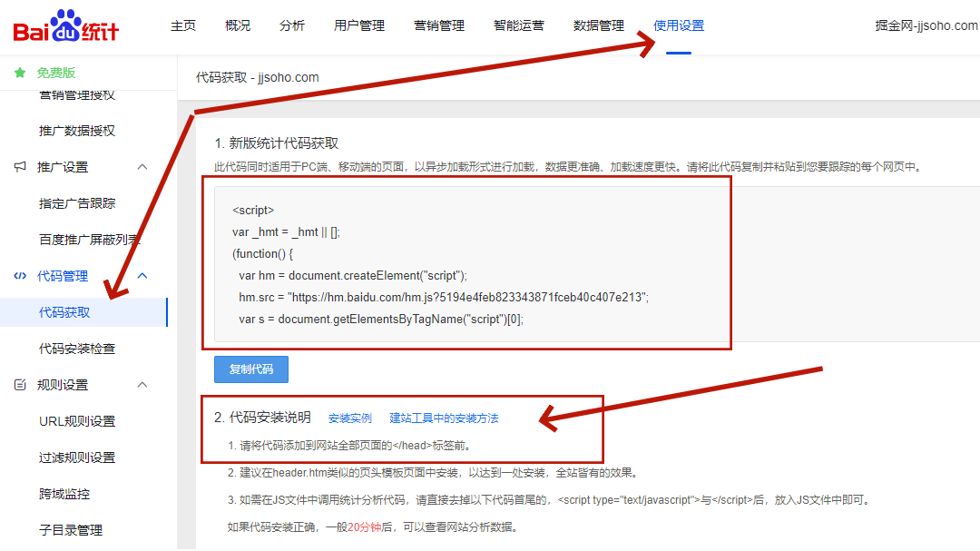Open URL规则设置 in the sidebar
980x551 pixels.
click(x=77, y=421)
